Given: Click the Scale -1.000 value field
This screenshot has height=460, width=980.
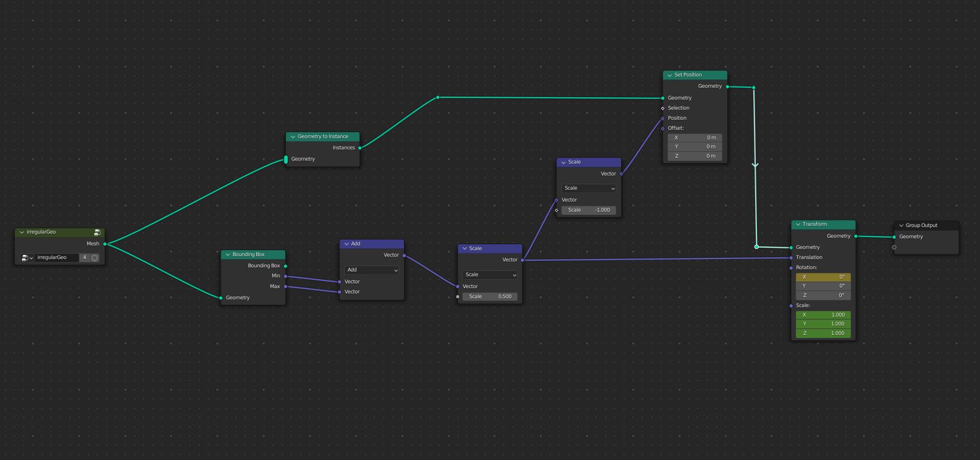Looking at the screenshot, I should tap(589, 210).
